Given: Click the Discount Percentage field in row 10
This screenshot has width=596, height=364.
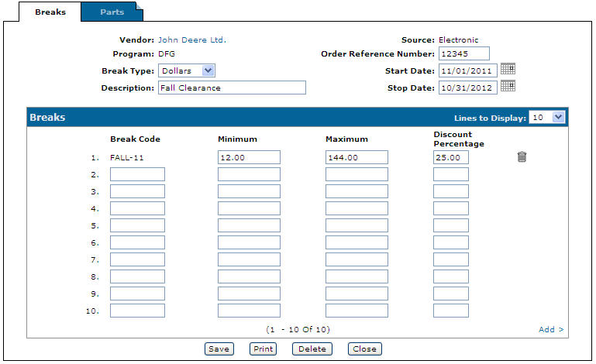Looking at the screenshot, I should coord(451,311).
